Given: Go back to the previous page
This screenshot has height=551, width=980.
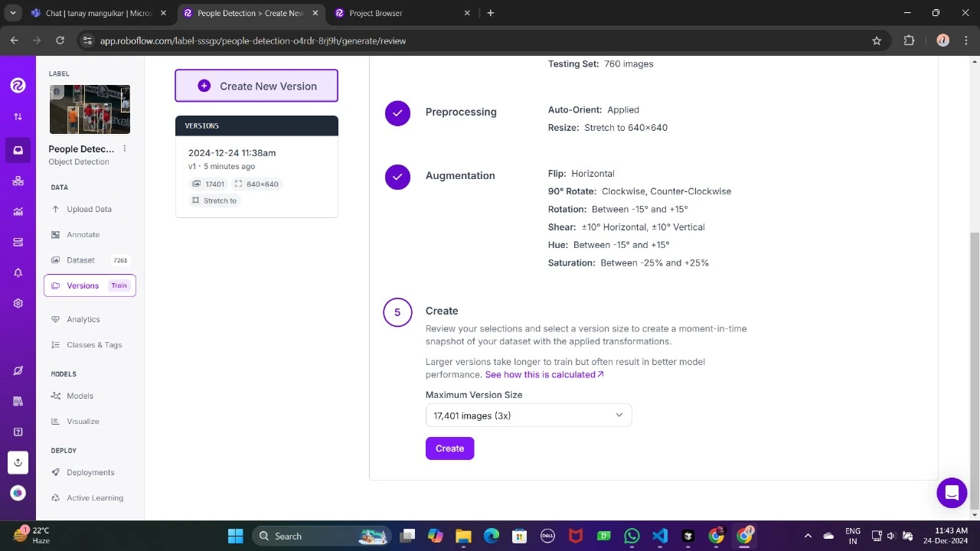Looking at the screenshot, I should (15, 41).
